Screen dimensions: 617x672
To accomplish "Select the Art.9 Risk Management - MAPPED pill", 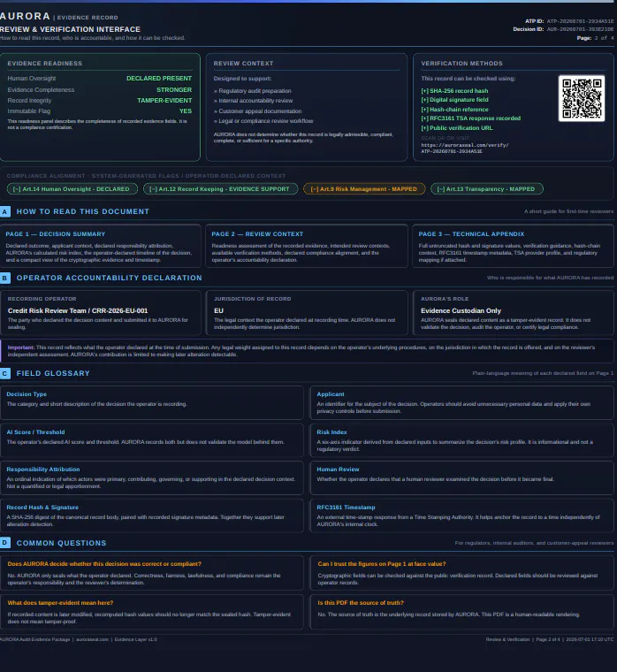I will coord(364,189).
